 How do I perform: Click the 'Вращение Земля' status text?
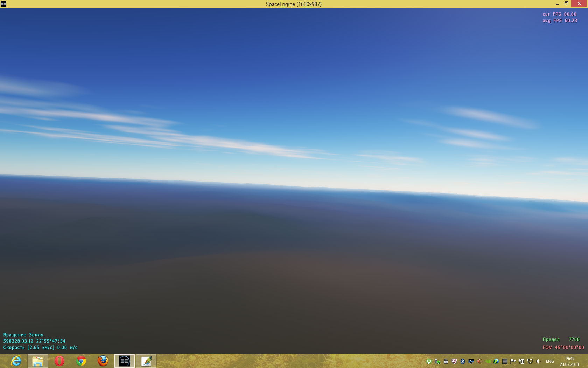pyautogui.click(x=23, y=335)
